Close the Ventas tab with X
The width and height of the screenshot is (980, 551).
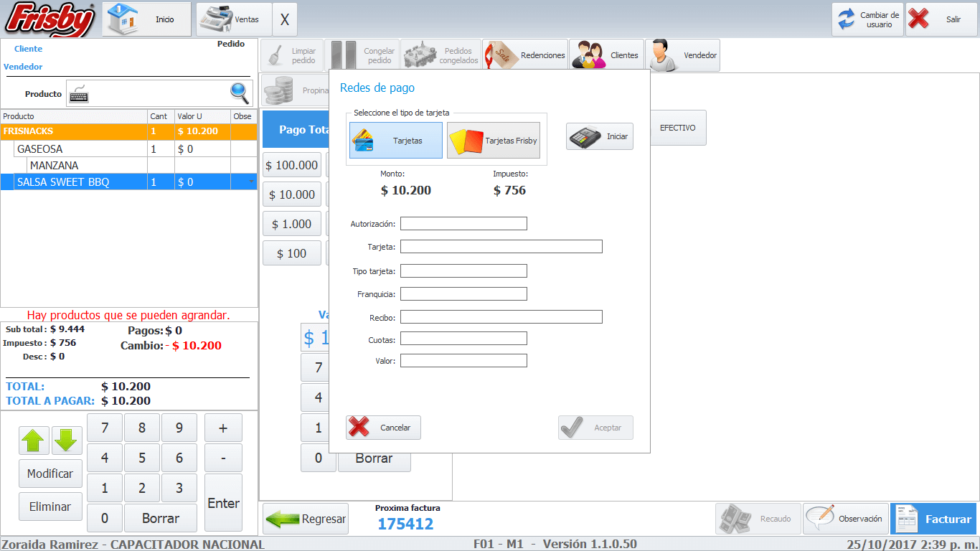coord(285,19)
